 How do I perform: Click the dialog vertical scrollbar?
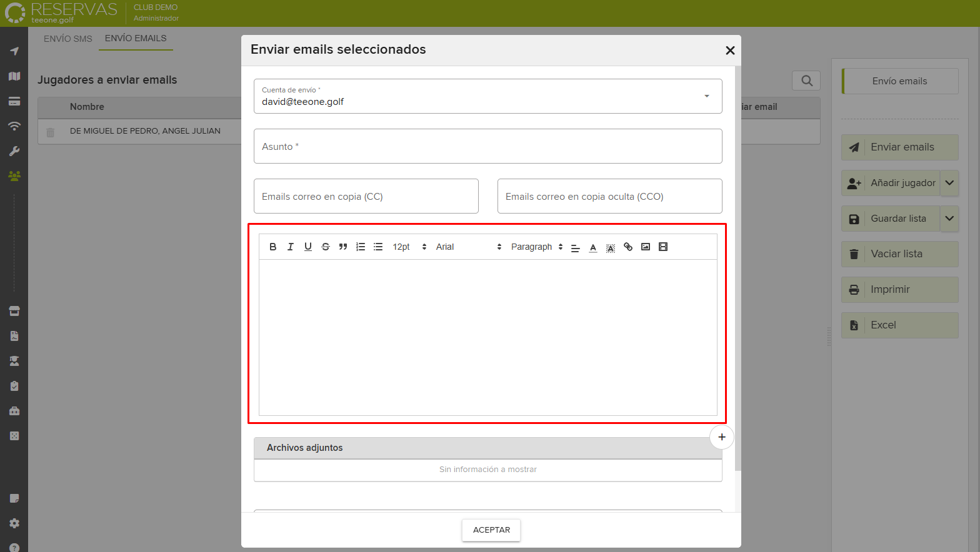(738, 269)
